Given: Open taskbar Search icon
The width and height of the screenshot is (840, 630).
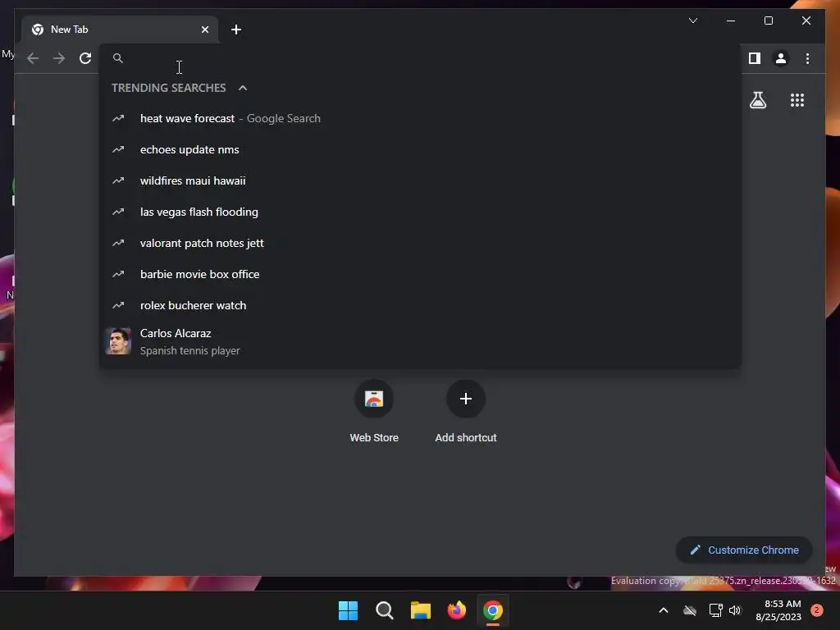Looking at the screenshot, I should coord(385,610).
